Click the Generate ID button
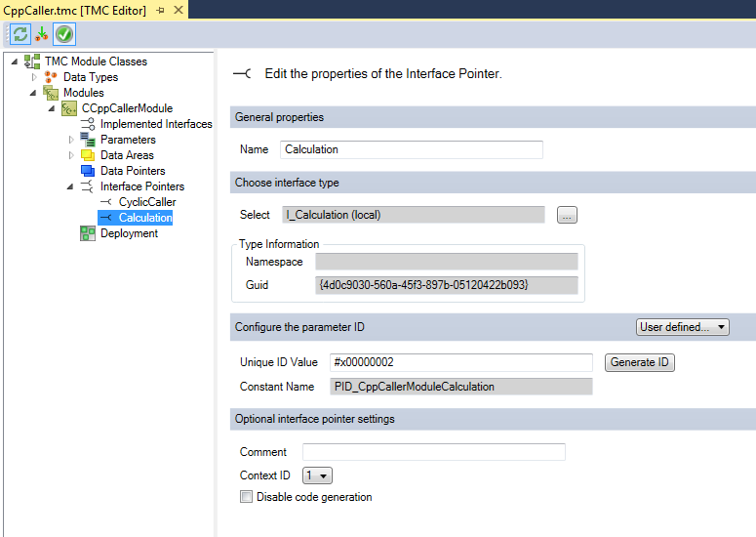756x537 pixels. [x=639, y=362]
